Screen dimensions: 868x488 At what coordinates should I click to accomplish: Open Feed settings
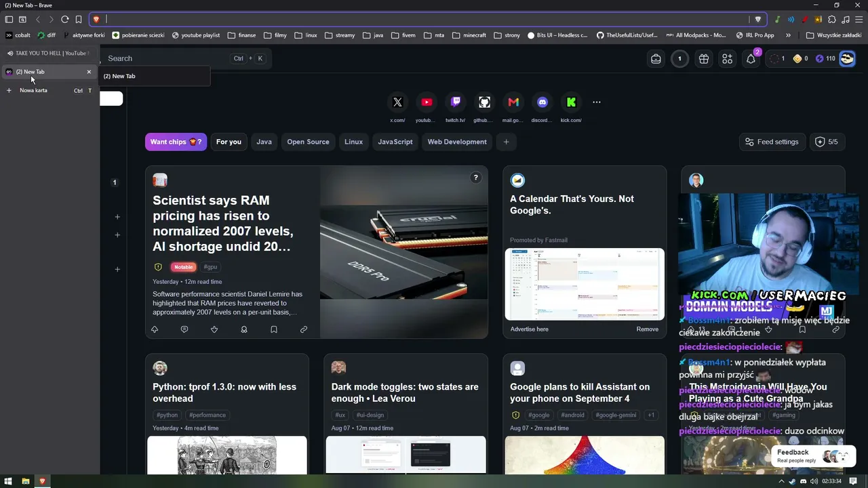772,142
